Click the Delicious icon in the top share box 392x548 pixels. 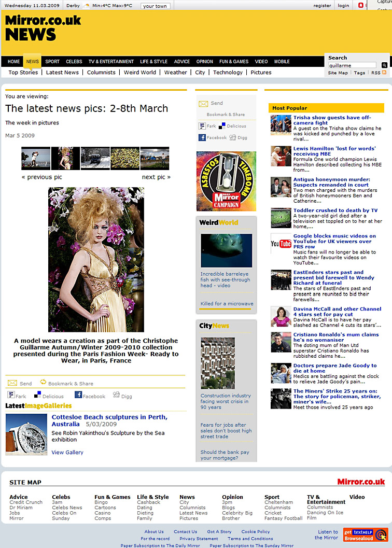[222, 126]
